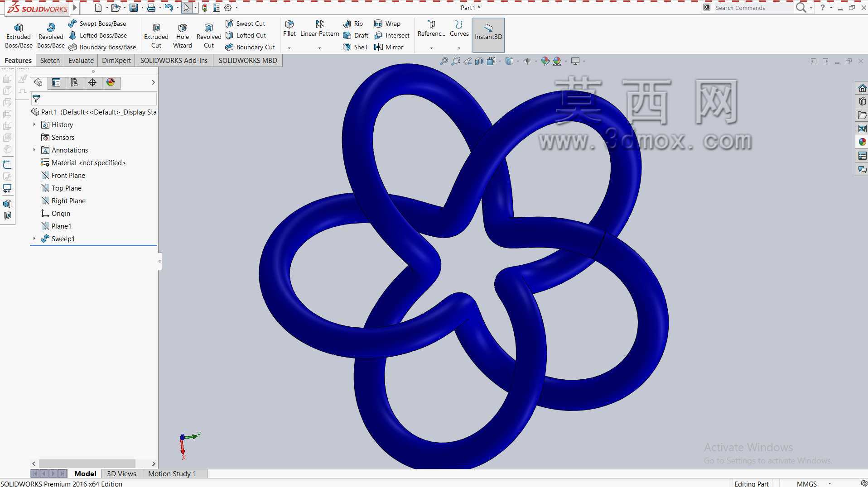Open the SOLIDWORKS MBD tab

[x=248, y=60]
